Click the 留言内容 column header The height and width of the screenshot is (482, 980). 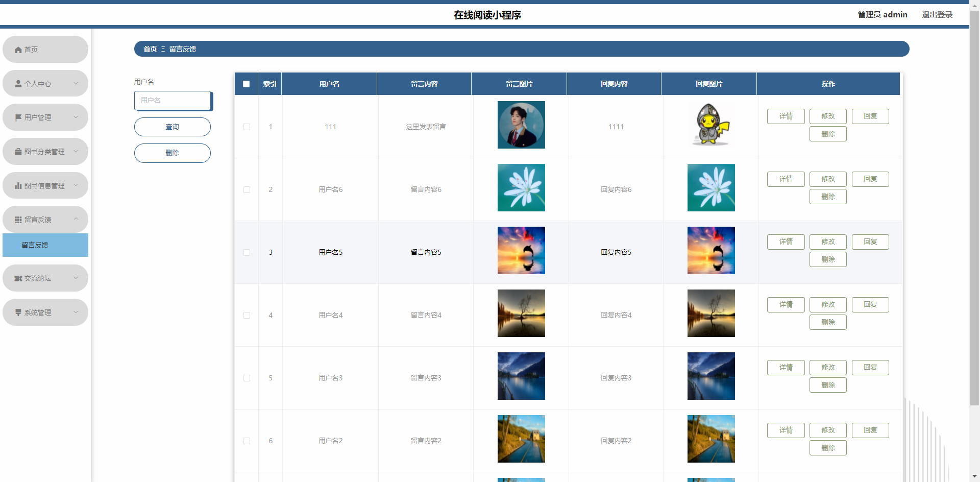[x=424, y=84]
